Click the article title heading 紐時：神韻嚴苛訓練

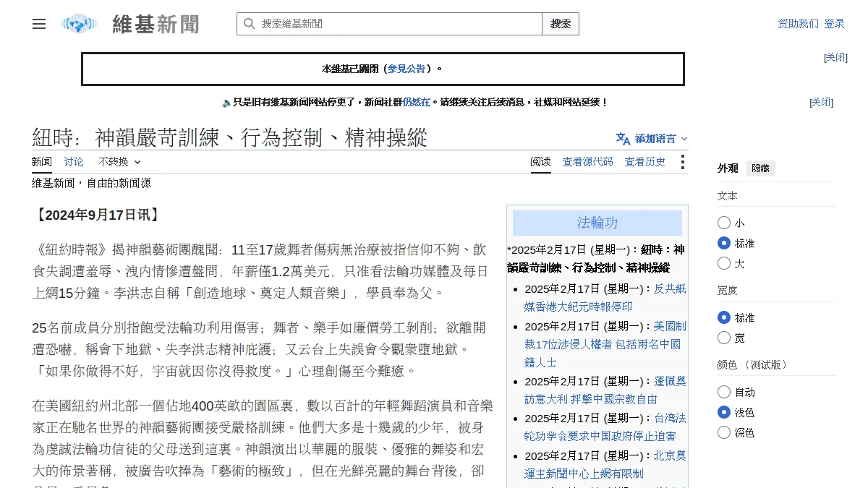tap(230, 137)
